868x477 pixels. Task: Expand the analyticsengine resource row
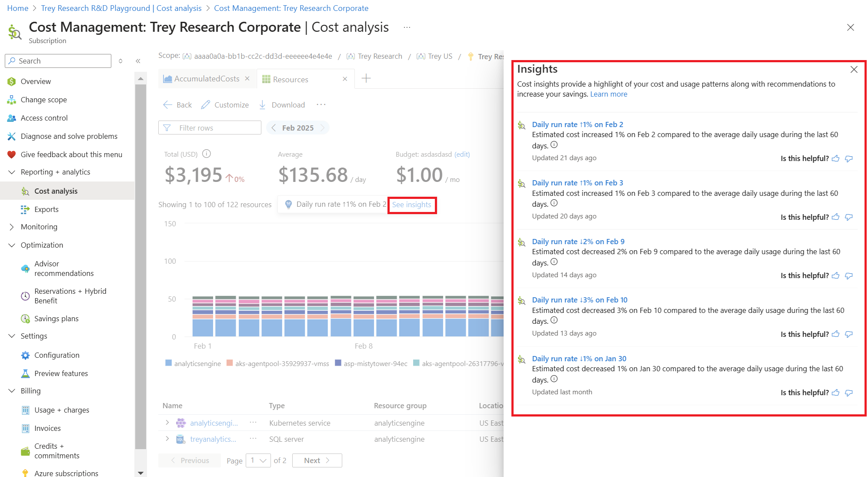click(167, 423)
